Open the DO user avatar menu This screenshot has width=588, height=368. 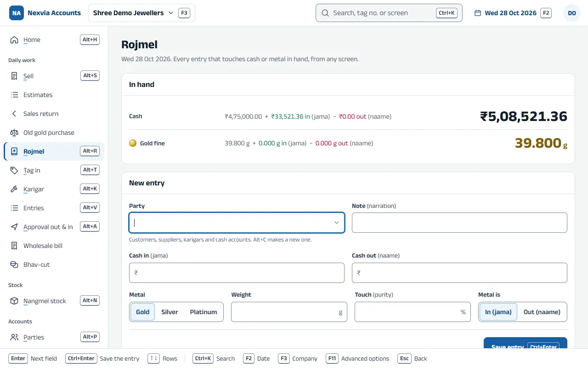[572, 13]
